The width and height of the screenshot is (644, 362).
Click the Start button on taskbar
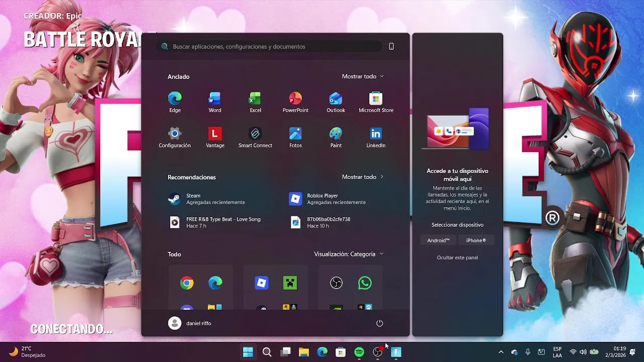pyautogui.click(x=248, y=352)
